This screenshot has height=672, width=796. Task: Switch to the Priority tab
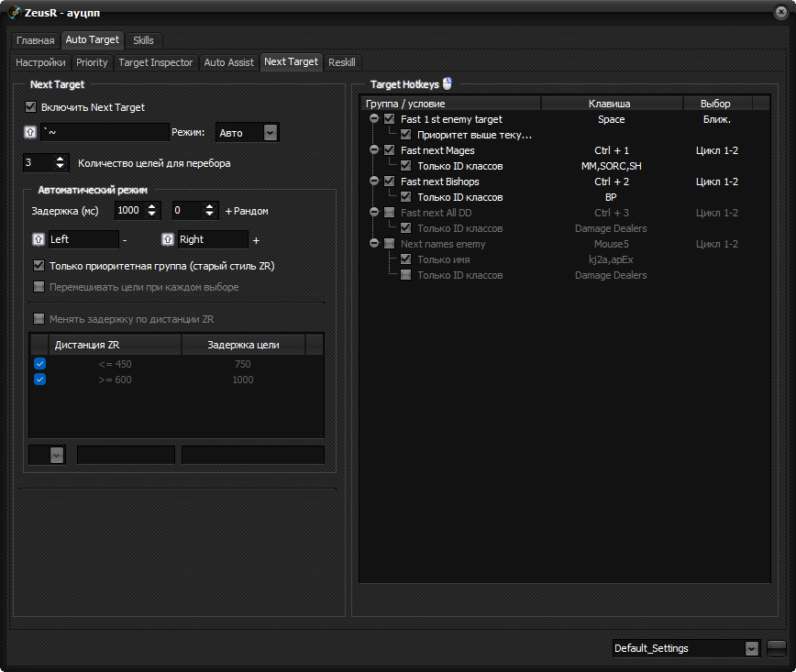click(x=92, y=62)
